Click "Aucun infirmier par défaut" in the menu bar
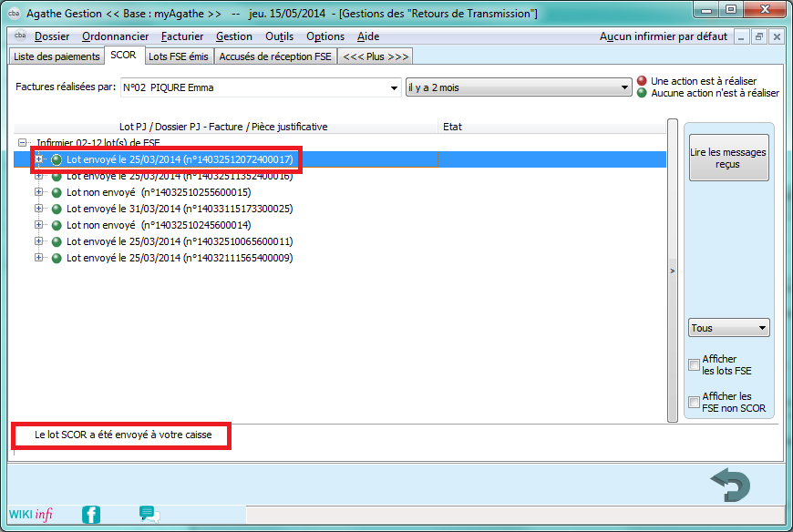The image size is (793, 532). pyautogui.click(x=664, y=36)
